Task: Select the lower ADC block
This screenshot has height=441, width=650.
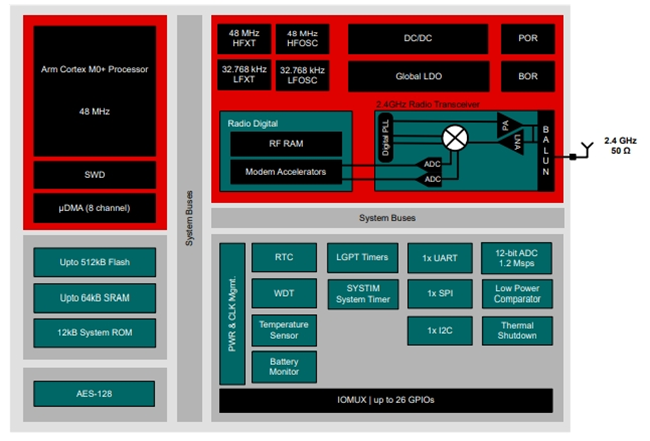Action: click(x=429, y=179)
